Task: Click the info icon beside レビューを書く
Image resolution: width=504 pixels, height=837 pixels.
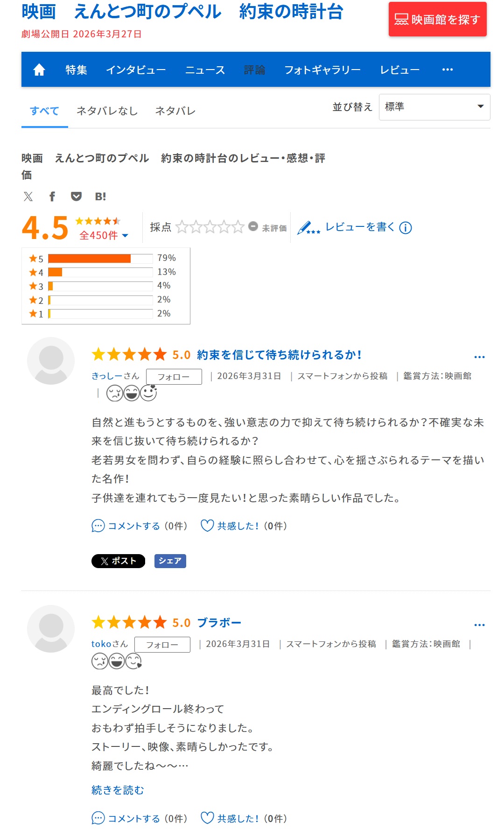Action: (x=406, y=228)
